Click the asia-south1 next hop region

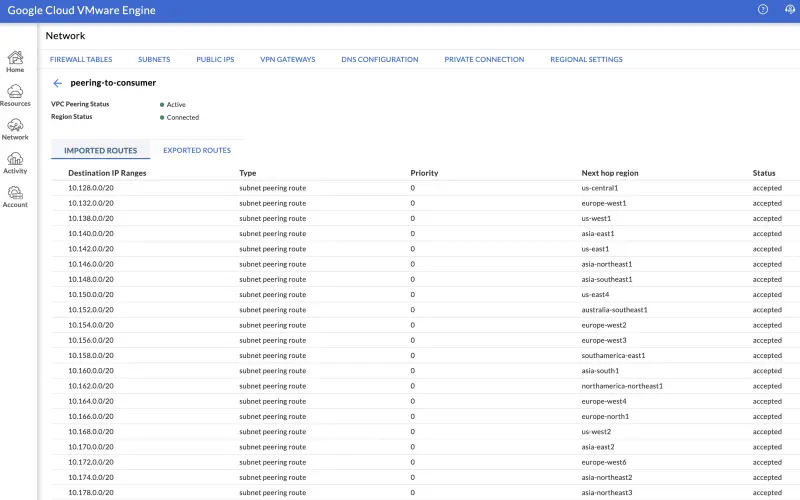pyautogui.click(x=600, y=371)
